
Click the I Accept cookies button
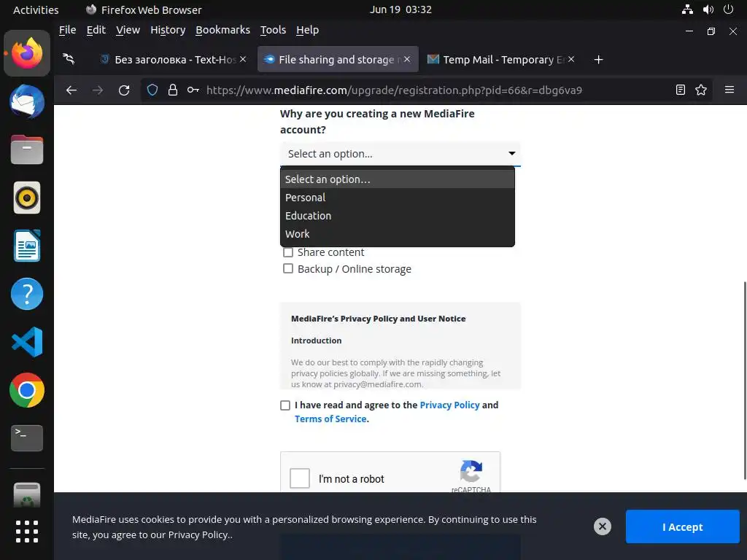click(x=682, y=526)
